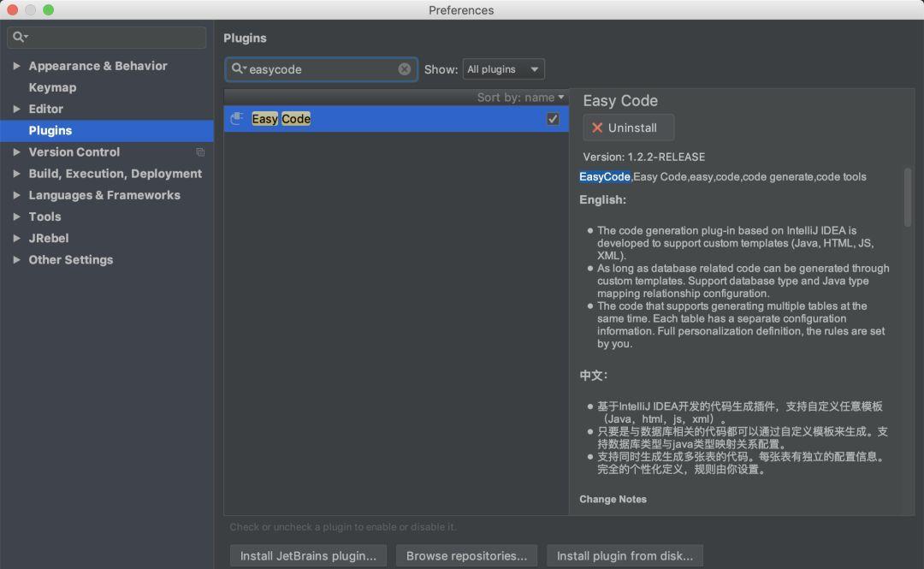Expand the JRebel settings arrow
The width and height of the screenshot is (924, 569).
click(16, 238)
